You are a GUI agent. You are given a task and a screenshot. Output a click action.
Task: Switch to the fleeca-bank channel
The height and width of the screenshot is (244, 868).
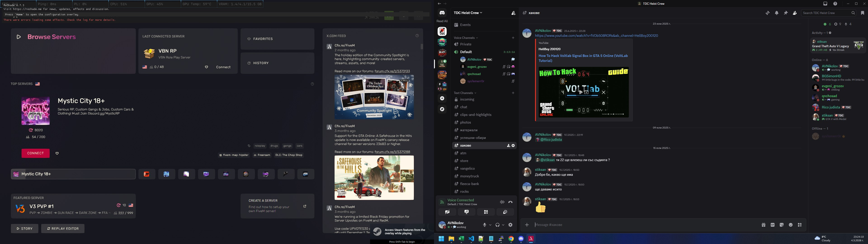pyautogui.click(x=484, y=184)
